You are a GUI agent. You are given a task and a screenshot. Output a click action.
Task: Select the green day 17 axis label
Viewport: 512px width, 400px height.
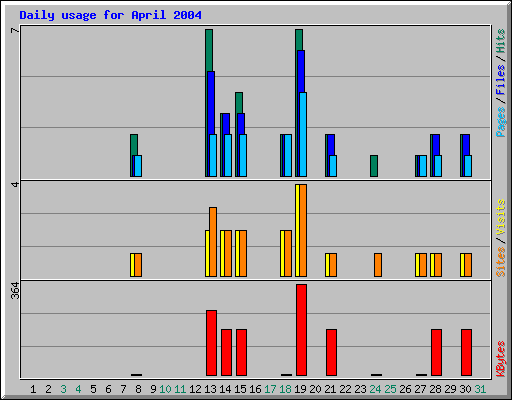coord(270,389)
